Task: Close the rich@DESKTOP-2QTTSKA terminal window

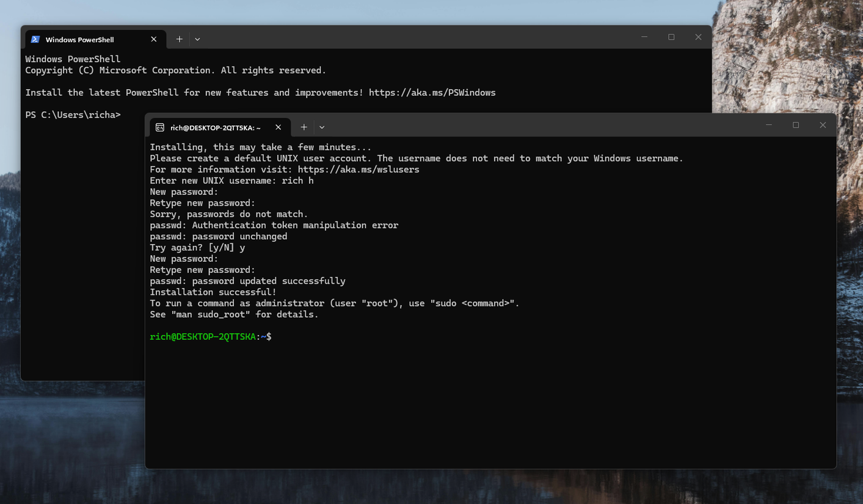Action: (823, 125)
